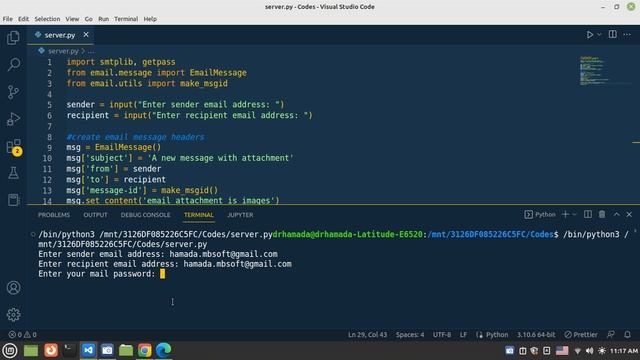Kill the terminal with trash icon
The image size is (640, 360).
coord(602,214)
